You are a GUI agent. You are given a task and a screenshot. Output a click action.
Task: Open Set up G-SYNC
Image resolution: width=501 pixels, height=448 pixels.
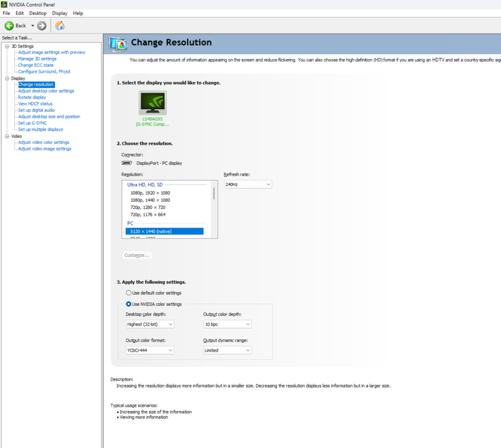point(32,123)
